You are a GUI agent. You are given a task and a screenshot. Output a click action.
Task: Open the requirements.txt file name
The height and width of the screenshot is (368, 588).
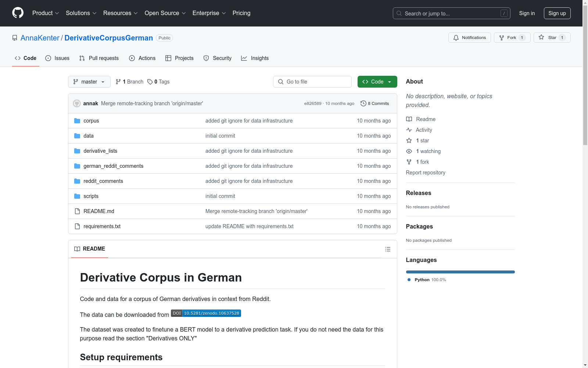pos(102,226)
